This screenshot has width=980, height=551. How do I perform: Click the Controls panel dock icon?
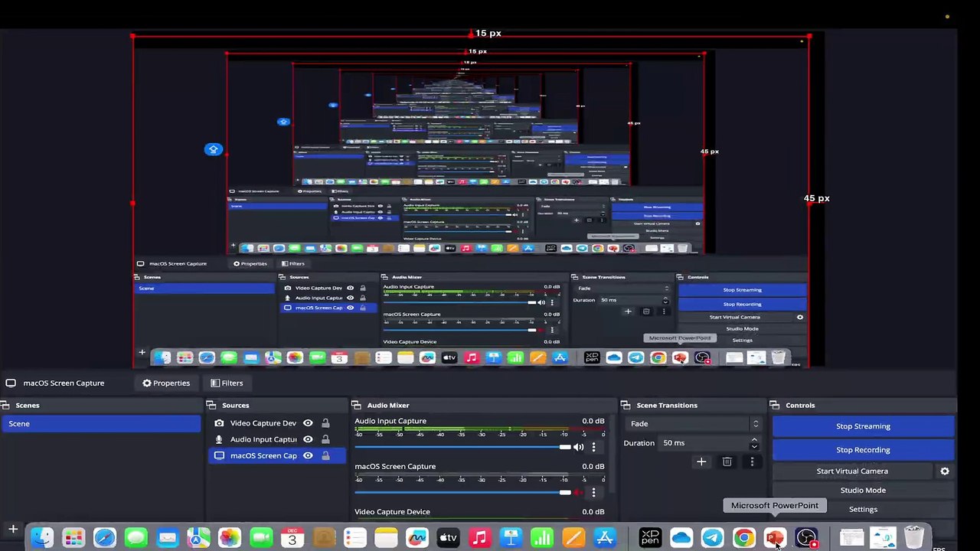775,406
